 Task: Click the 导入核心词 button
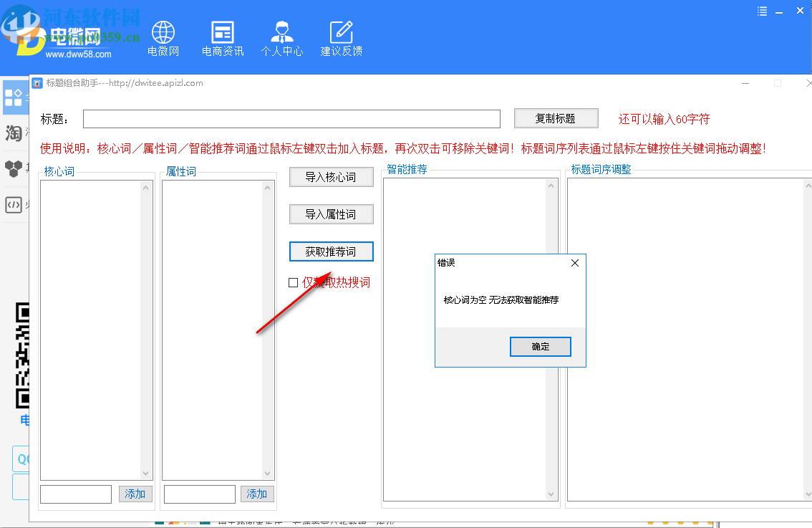tap(331, 177)
